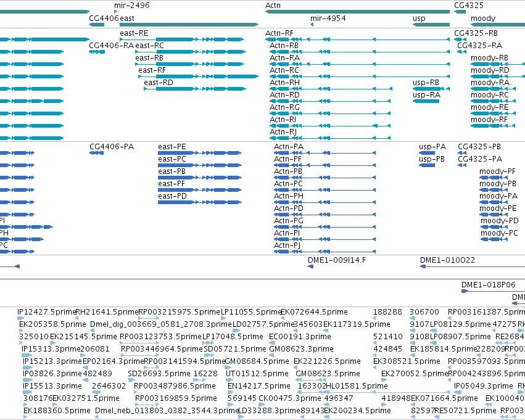The image size is (525, 420).
Task: Select the Actn-RJ transcript label
Action: 283,132
